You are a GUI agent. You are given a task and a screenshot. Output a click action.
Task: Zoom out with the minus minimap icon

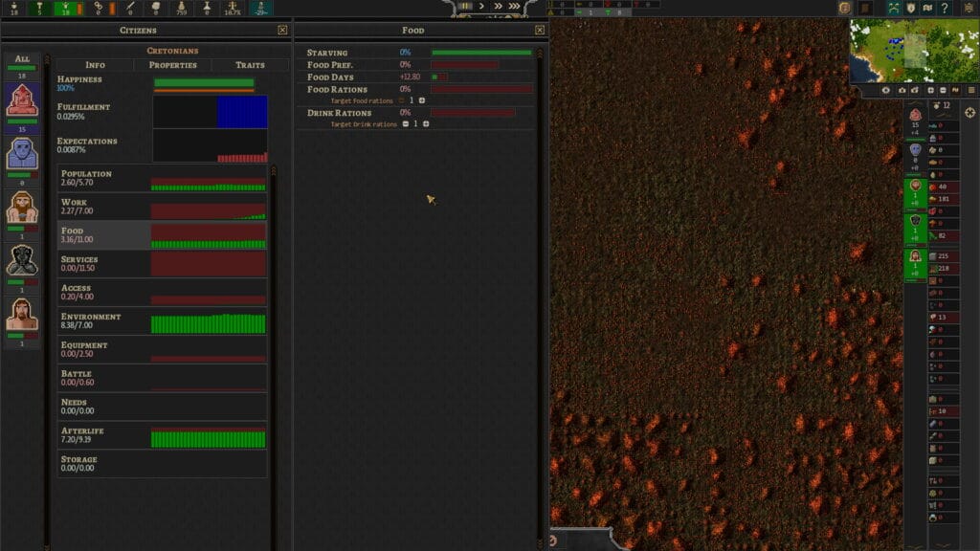(x=943, y=91)
